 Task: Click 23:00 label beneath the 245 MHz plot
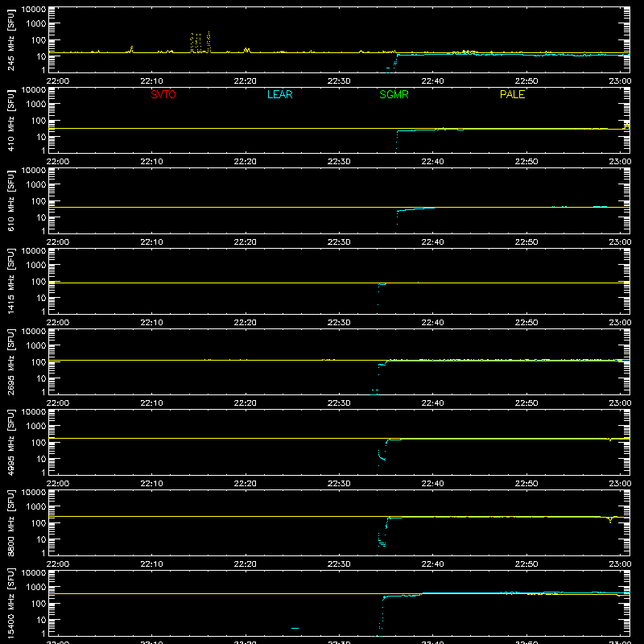(x=620, y=81)
